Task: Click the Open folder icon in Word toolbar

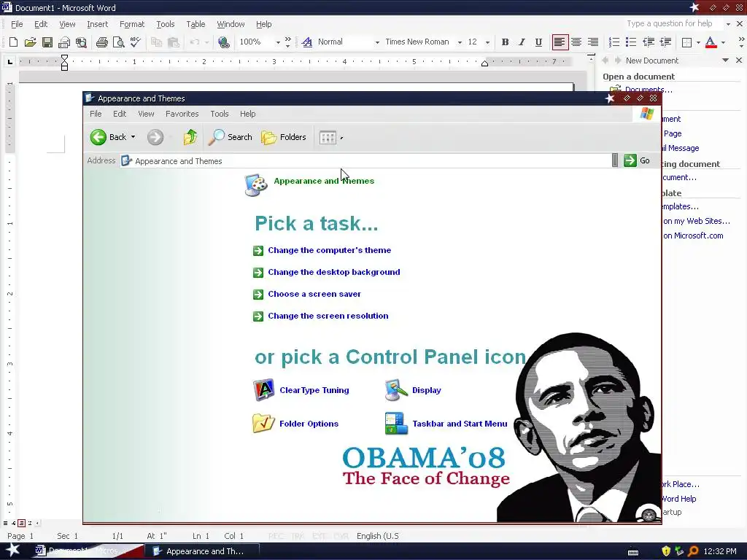Action: (30, 42)
